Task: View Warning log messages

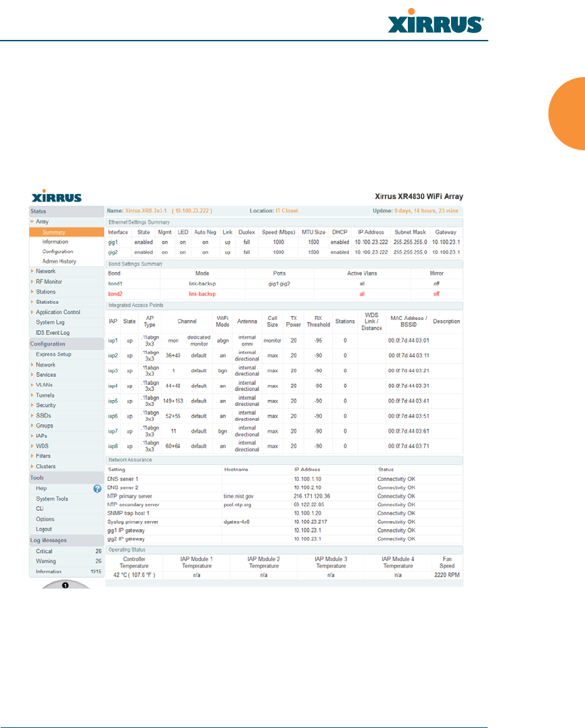Action: [x=45, y=562]
